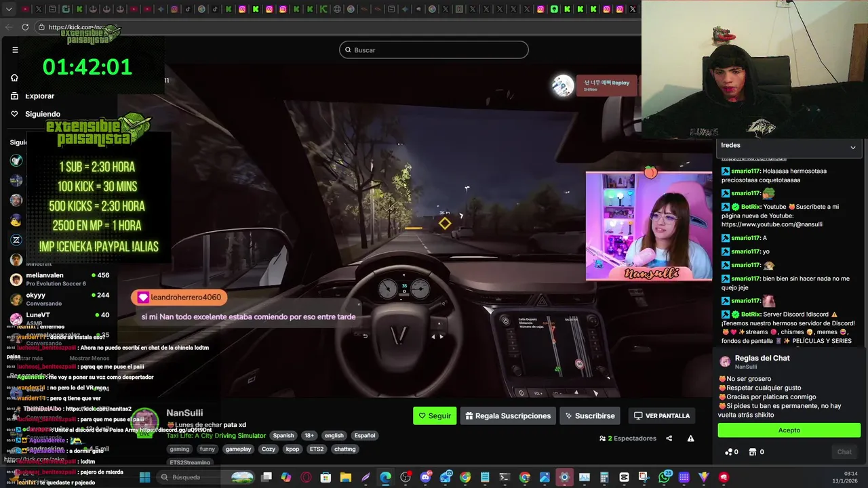Click the taskbar Búsqueda search box
Screen dimensions: 868x488
click(x=205, y=477)
